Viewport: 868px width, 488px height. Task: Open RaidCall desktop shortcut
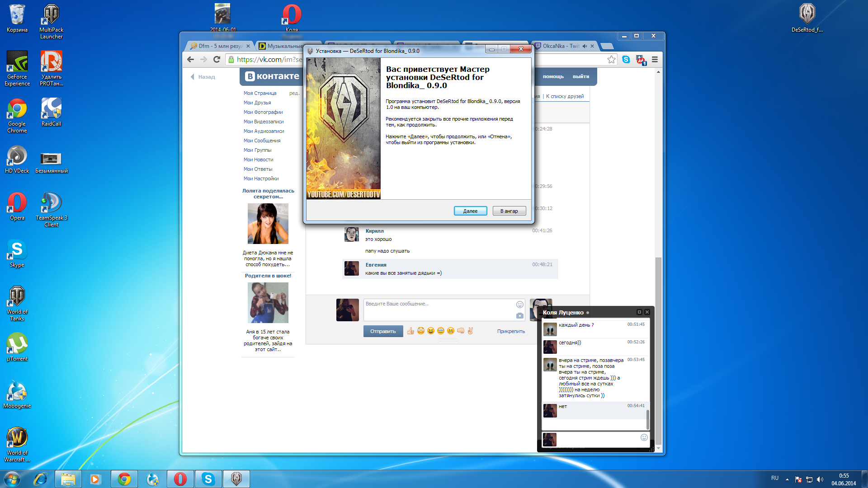[x=51, y=112]
